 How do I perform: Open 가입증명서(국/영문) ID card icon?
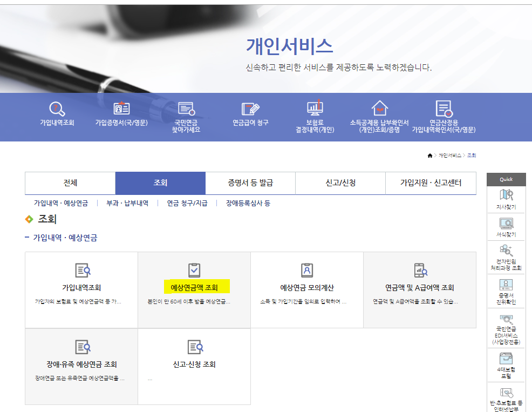(x=121, y=109)
